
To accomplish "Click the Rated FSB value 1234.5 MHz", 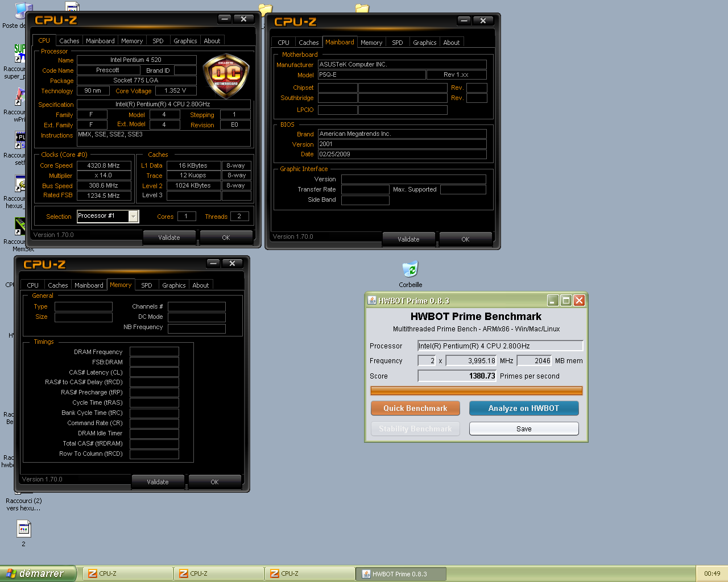I will click(104, 196).
